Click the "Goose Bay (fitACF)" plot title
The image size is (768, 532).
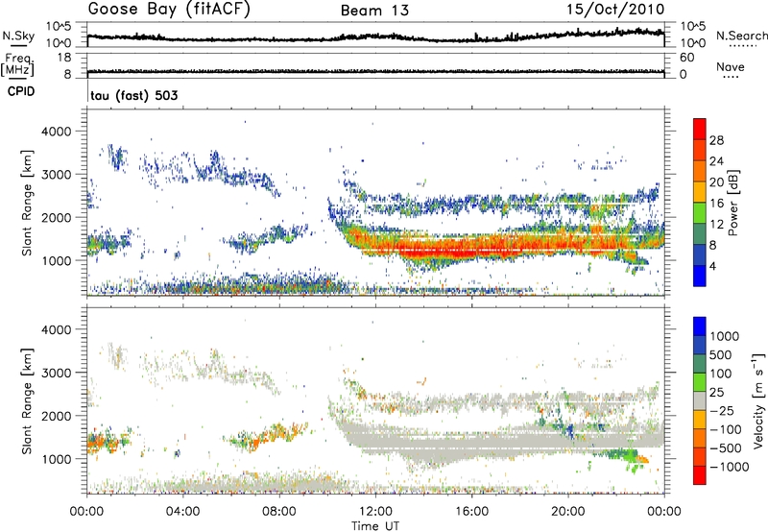pos(169,9)
